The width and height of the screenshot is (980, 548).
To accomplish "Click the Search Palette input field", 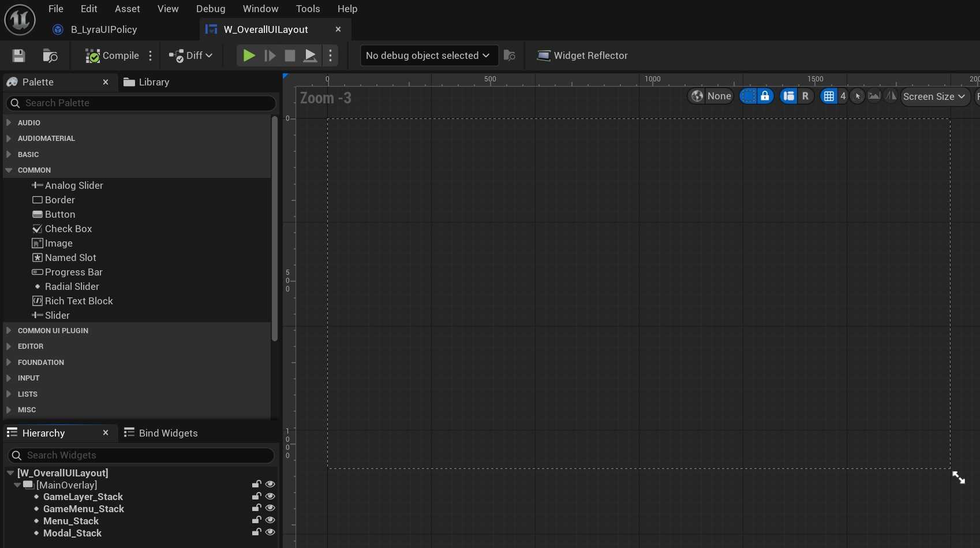I will point(141,103).
